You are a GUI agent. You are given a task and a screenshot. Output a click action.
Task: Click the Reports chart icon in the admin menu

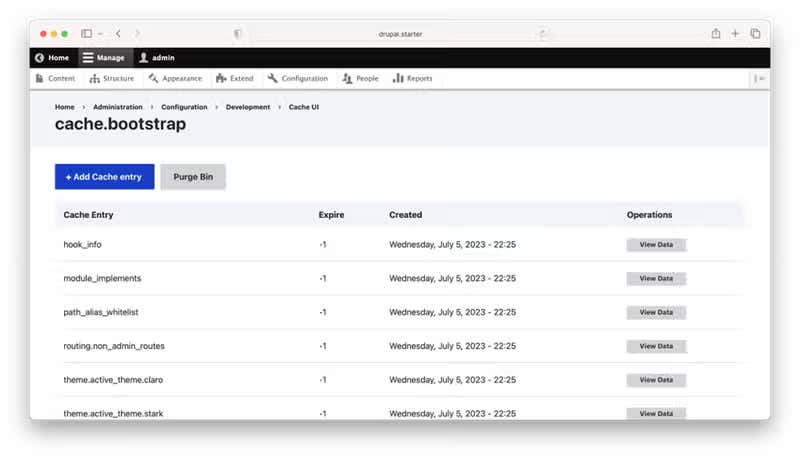click(398, 78)
